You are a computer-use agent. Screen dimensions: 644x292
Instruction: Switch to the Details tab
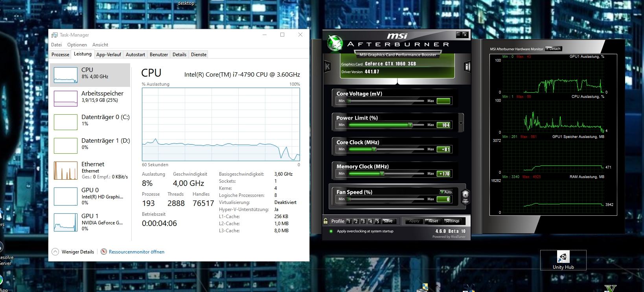click(x=179, y=55)
